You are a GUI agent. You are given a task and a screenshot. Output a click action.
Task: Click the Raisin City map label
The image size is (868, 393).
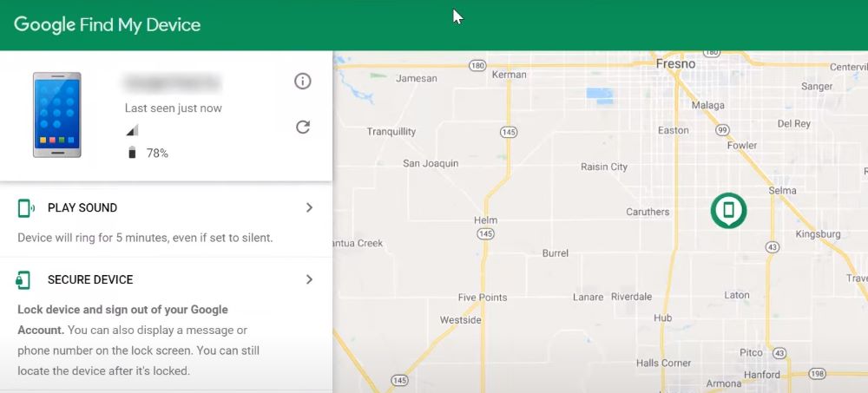(x=604, y=167)
